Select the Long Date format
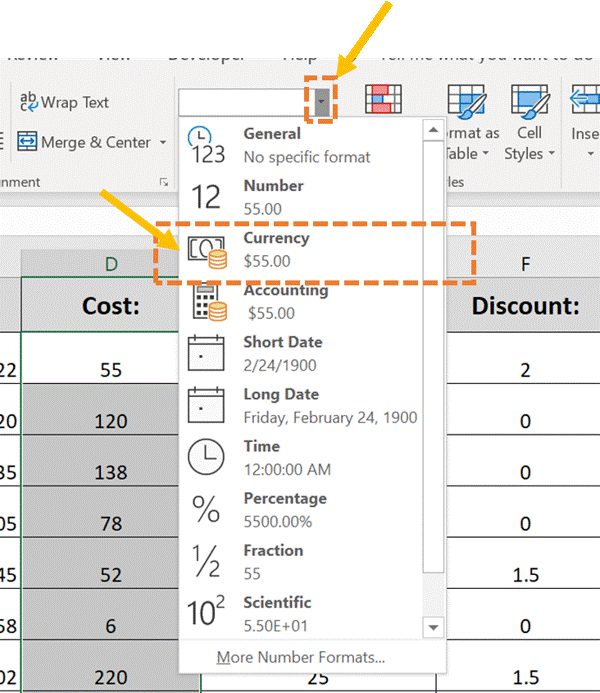The width and height of the screenshot is (600, 693). click(x=300, y=406)
